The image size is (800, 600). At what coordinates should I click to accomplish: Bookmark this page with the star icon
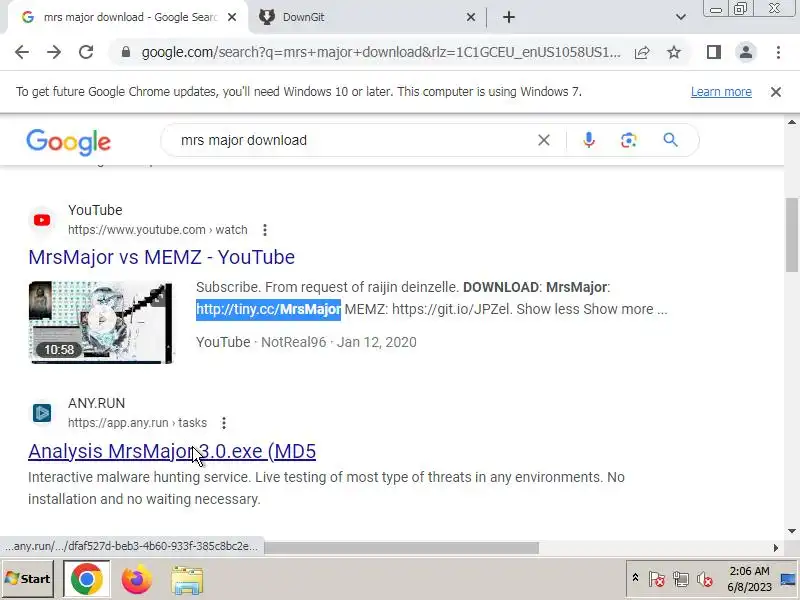coord(674,52)
